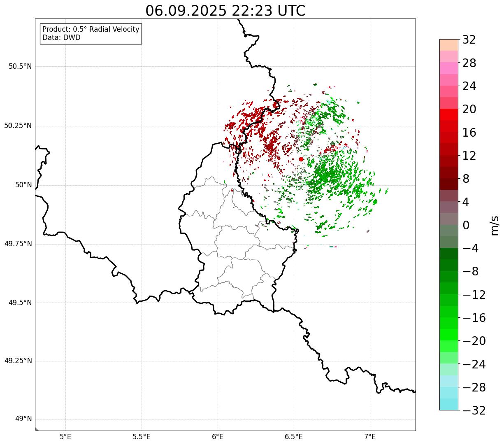The height and width of the screenshot is (445, 504).
Task: Click the colorbar value −28
Action: tap(474, 387)
